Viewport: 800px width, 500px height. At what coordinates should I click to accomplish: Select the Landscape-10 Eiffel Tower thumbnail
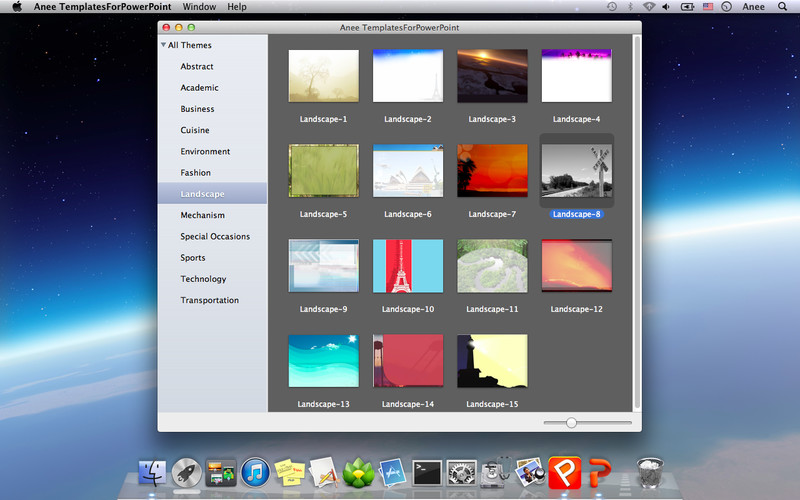(408, 266)
